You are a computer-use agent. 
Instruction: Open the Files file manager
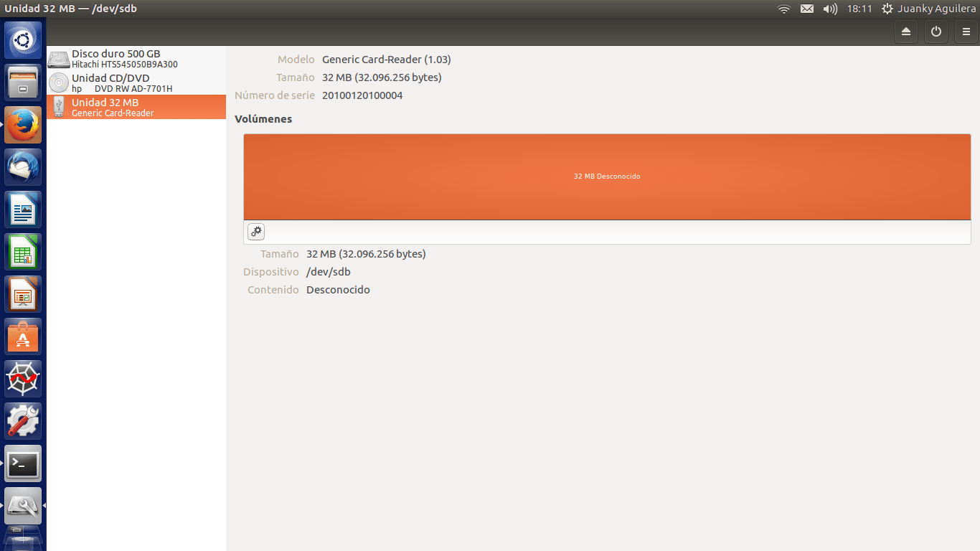pyautogui.click(x=23, y=82)
